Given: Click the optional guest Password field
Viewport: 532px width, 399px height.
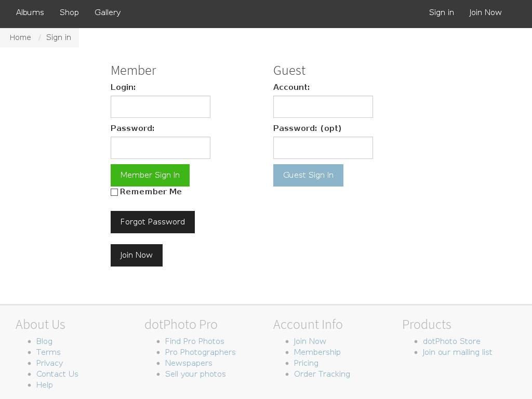Looking at the screenshot, I should pos(323,148).
